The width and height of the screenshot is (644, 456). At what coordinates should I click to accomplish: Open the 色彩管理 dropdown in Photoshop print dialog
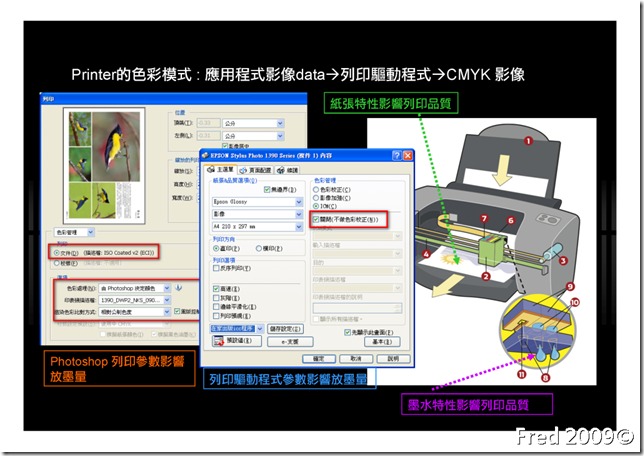click(x=74, y=232)
